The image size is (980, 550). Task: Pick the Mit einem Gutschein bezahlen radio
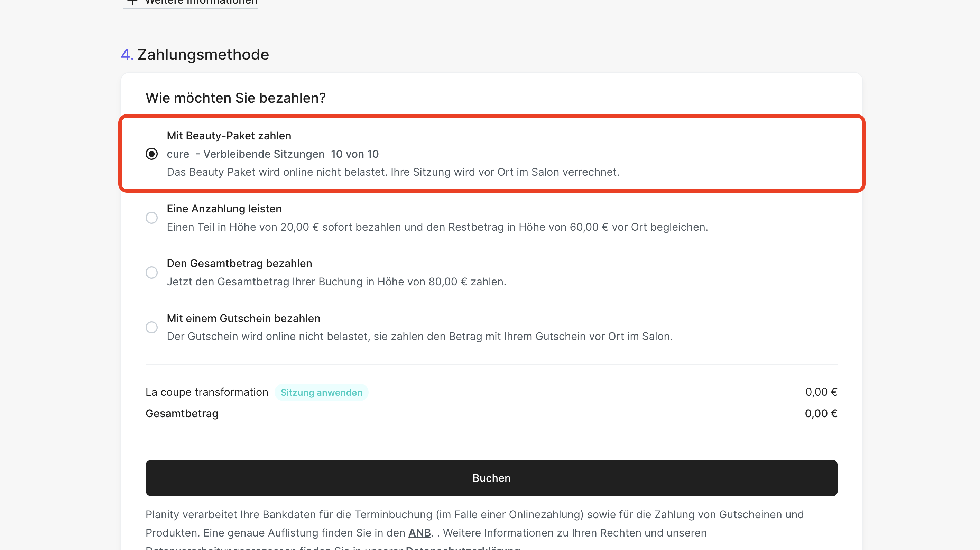click(x=151, y=327)
